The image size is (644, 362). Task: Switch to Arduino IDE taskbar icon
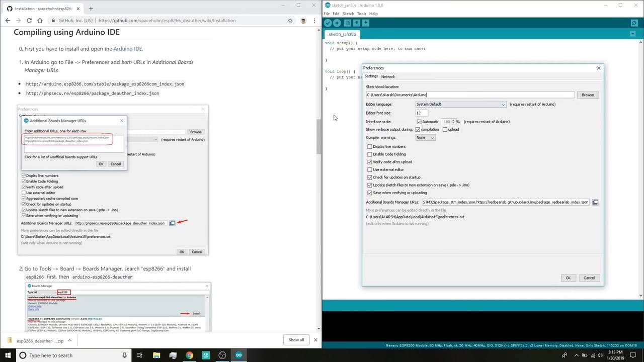tap(238, 355)
